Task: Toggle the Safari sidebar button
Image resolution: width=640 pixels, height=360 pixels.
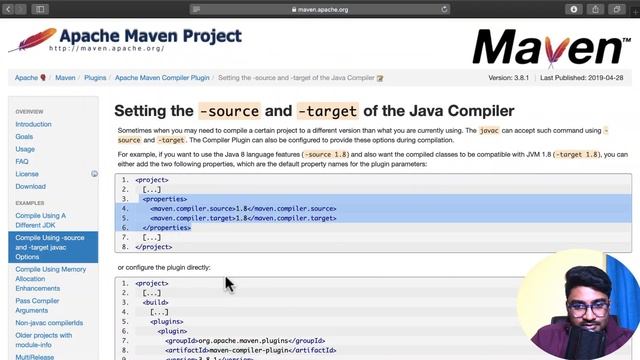Action: tap(40, 9)
